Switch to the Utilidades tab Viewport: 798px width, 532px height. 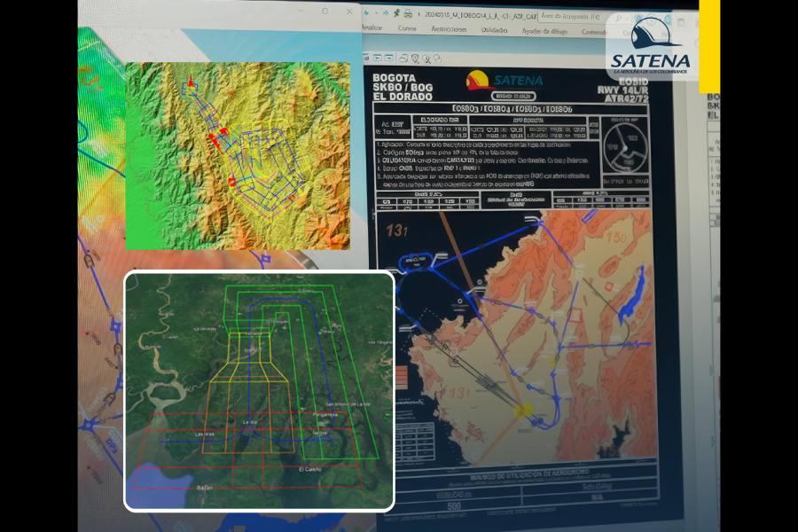(494, 29)
